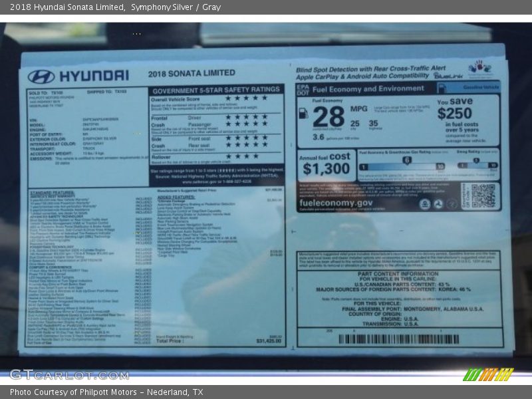The image size is (532, 399).
Task: Click the first EPA seal icon by fueleconomy.gov
Action: coord(424,204)
